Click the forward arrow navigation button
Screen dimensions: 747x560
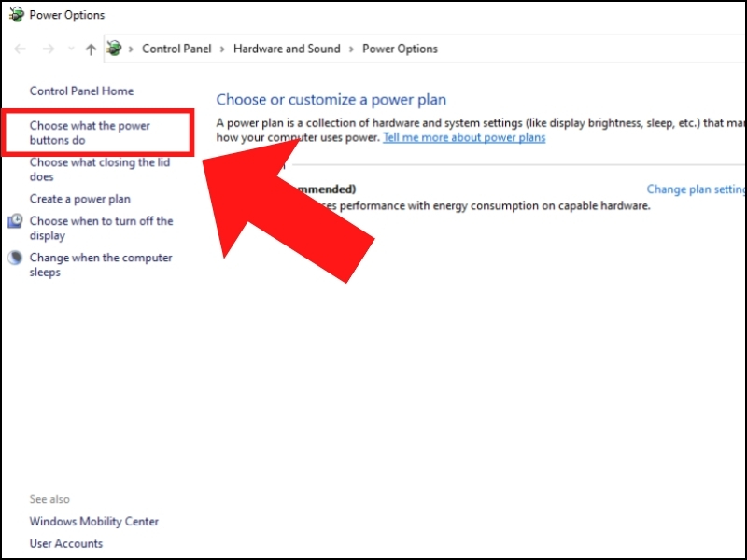tap(49, 49)
